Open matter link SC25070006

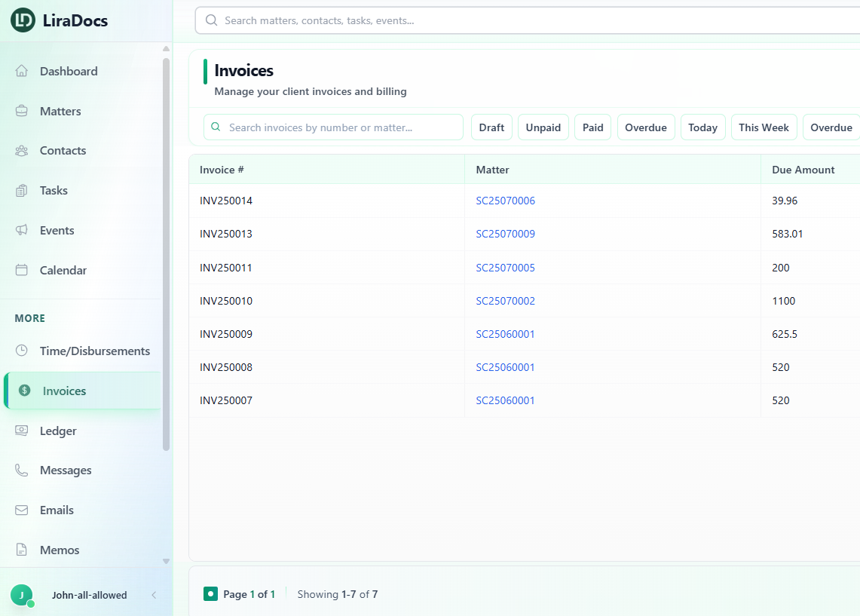[x=505, y=201]
